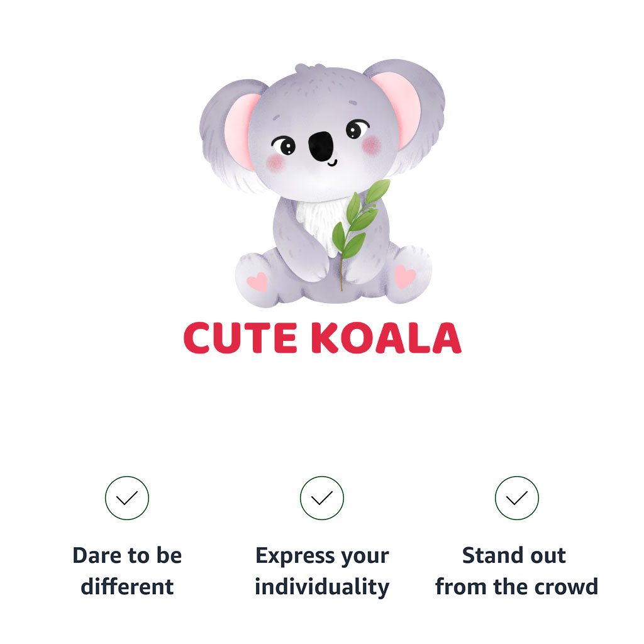Image resolution: width=644 pixels, height=644 pixels.
Task: Select the Dare to be different text
Action: [127, 571]
